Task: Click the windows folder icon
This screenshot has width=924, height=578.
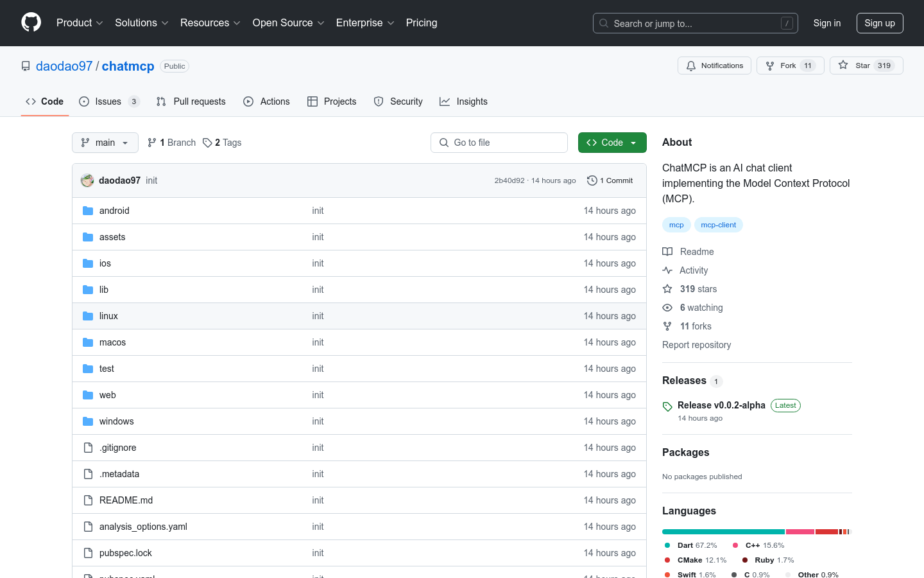Action: (x=88, y=421)
